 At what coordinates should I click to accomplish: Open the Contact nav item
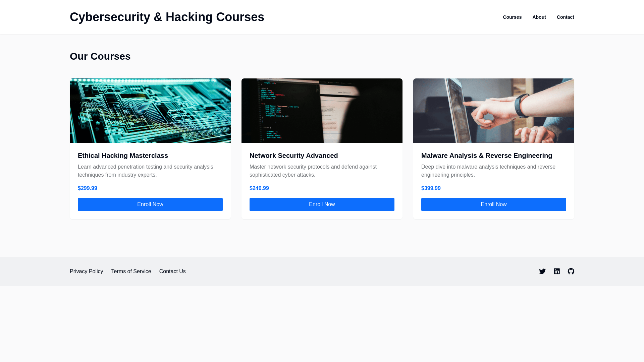566,17
